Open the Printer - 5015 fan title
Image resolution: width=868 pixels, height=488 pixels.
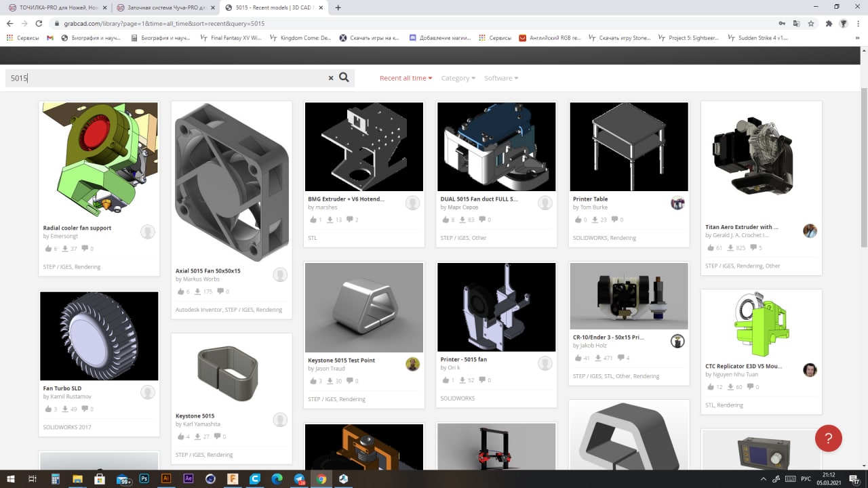tap(463, 359)
